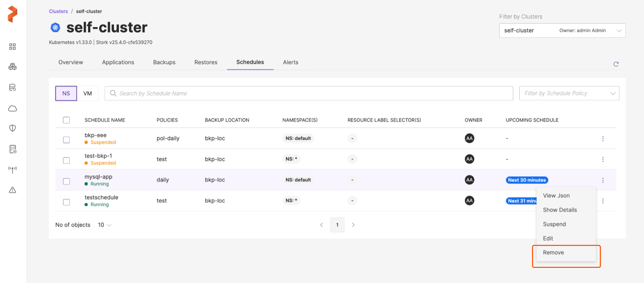644x283 pixels.
Task: Expand the Filter by Schedule Policy dropdown
Action: coord(569,93)
